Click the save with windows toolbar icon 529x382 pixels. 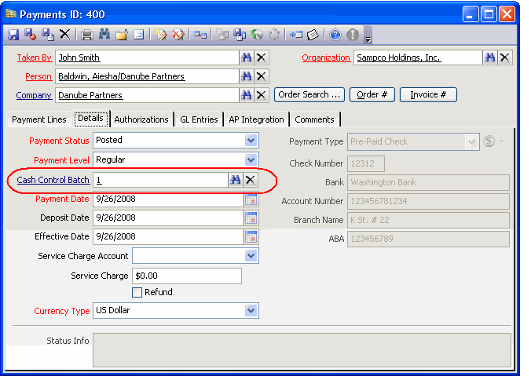(240, 34)
